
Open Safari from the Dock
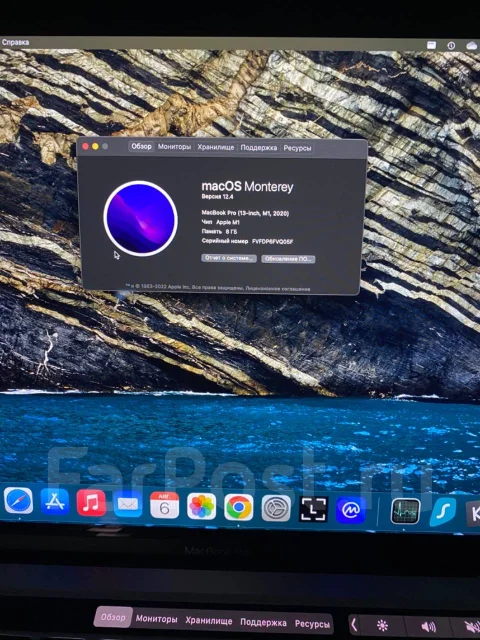tap(18, 501)
